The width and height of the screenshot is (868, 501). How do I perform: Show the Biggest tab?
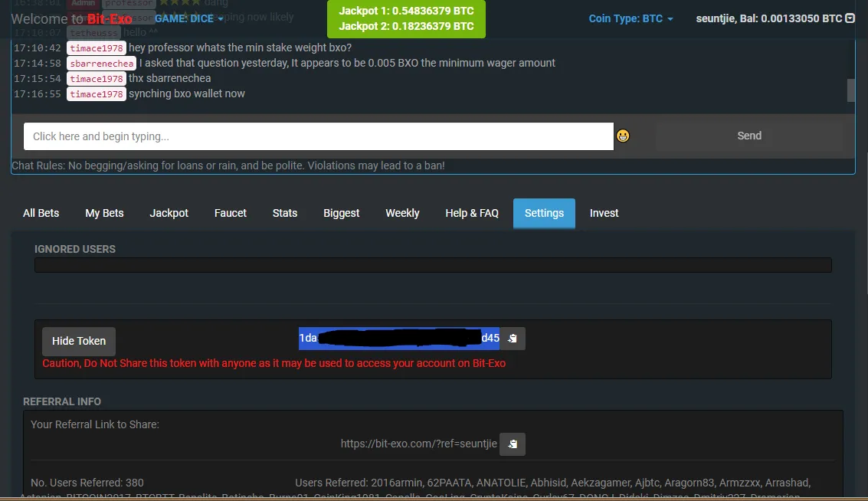(341, 213)
